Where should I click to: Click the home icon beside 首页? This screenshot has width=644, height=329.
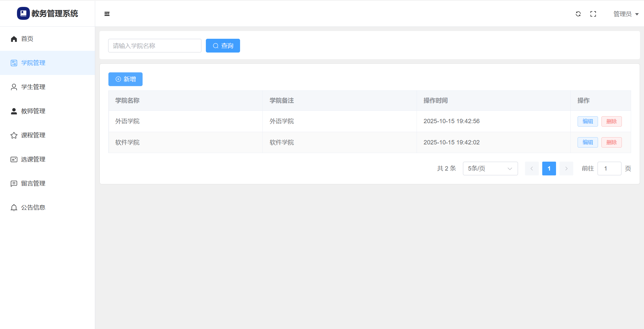pyautogui.click(x=14, y=39)
